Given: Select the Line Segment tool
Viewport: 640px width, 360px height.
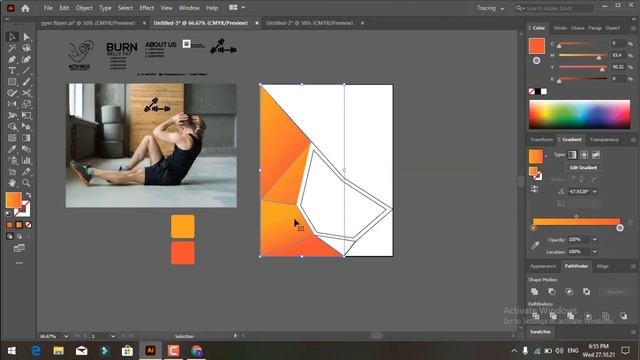Looking at the screenshot, I should tap(27, 71).
